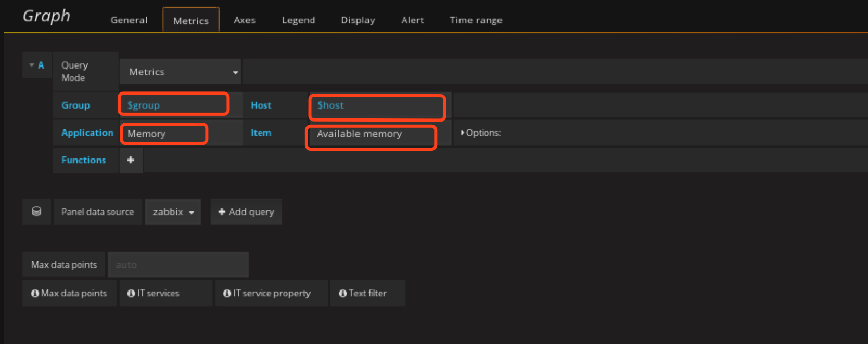Click info icon on Max data points help
The width and height of the screenshot is (868, 344).
tap(35, 294)
